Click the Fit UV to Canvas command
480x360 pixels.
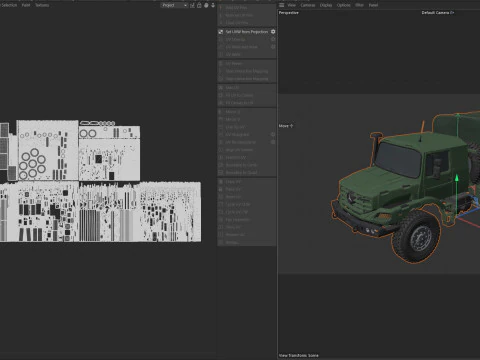coord(239,95)
